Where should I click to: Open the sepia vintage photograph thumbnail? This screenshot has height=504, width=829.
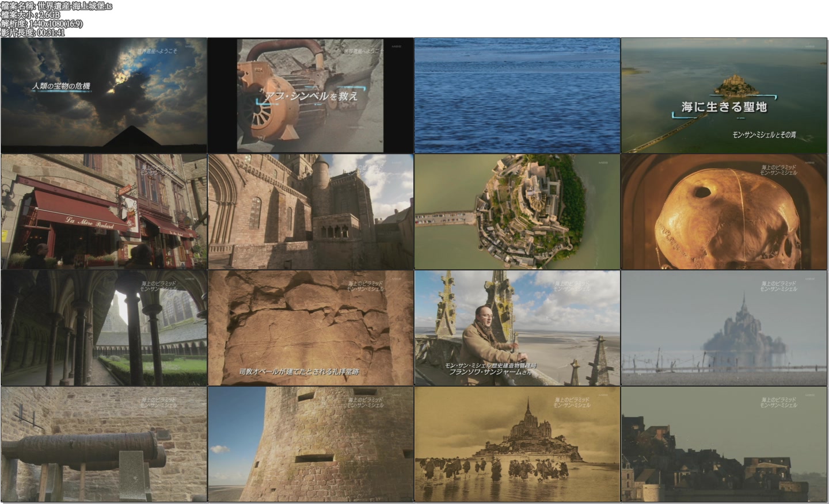(x=518, y=444)
